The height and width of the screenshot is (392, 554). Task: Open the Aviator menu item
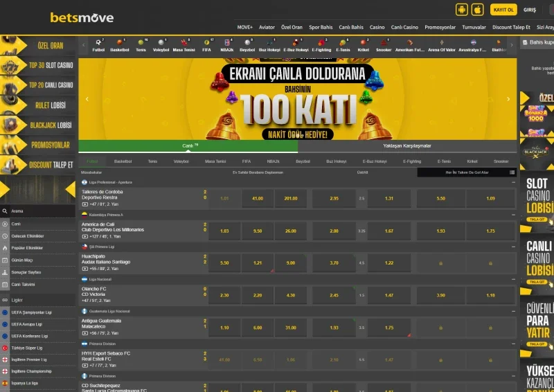pos(267,27)
